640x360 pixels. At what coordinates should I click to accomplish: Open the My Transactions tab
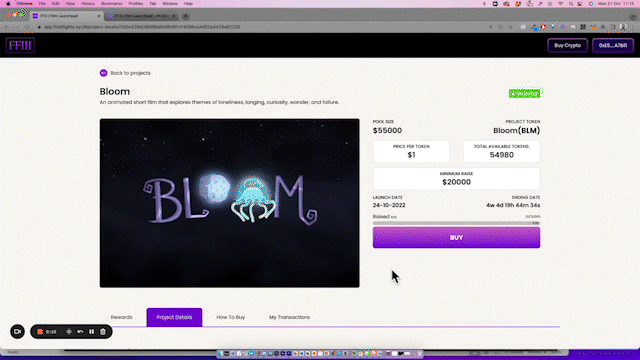(289, 317)
